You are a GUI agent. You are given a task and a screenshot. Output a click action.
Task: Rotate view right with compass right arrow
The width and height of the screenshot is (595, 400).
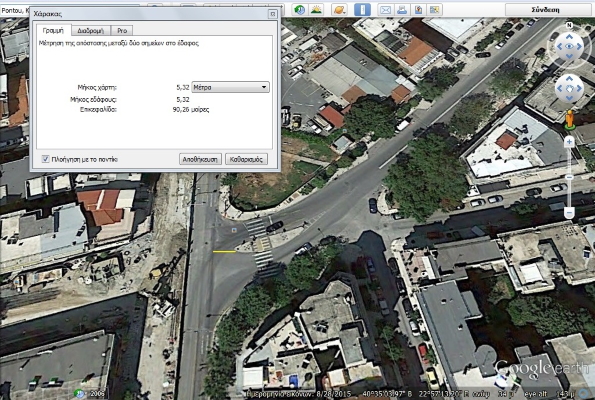579,46
